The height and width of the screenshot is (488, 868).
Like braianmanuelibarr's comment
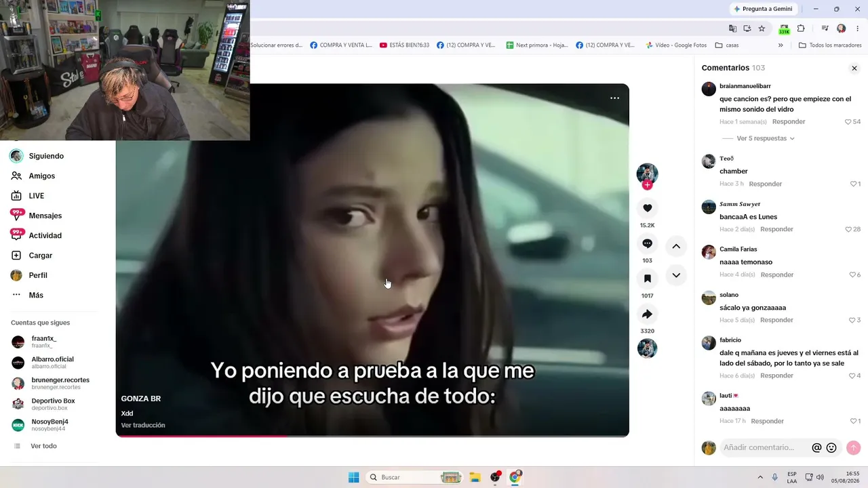coord(848,122)
